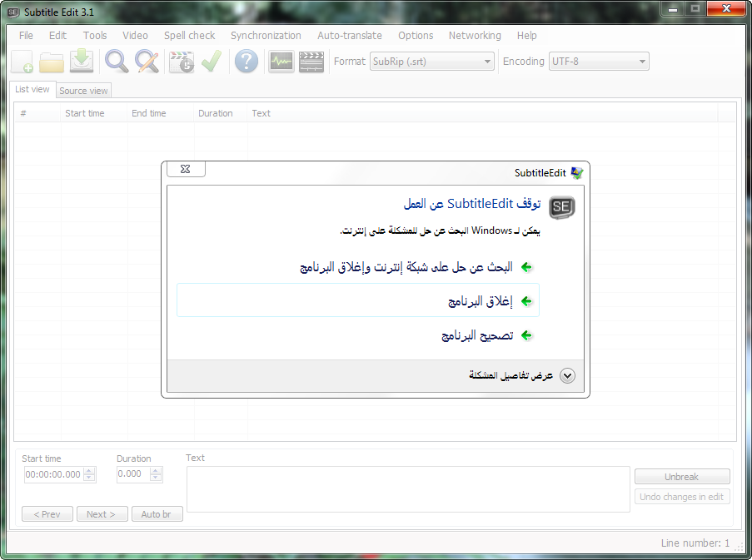The image size is (752, 560).
Task: Close the SubtitleEdit crash dialog
Action: coord(186,169)
